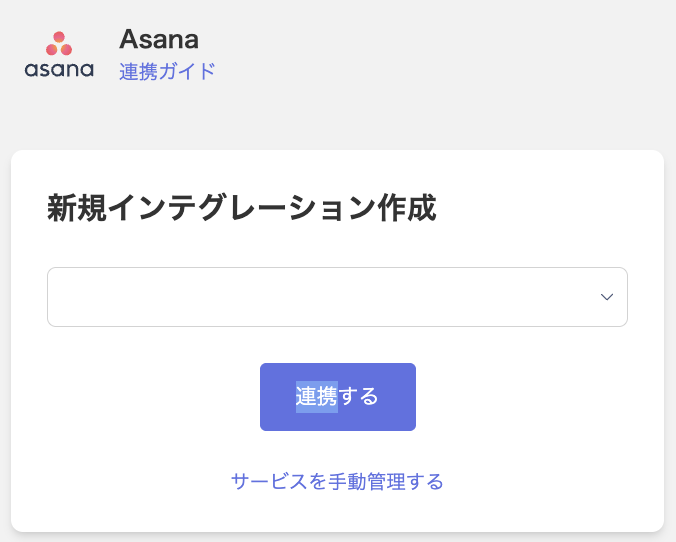
Task: Click inside the empty integration select box
Action: 337,297
